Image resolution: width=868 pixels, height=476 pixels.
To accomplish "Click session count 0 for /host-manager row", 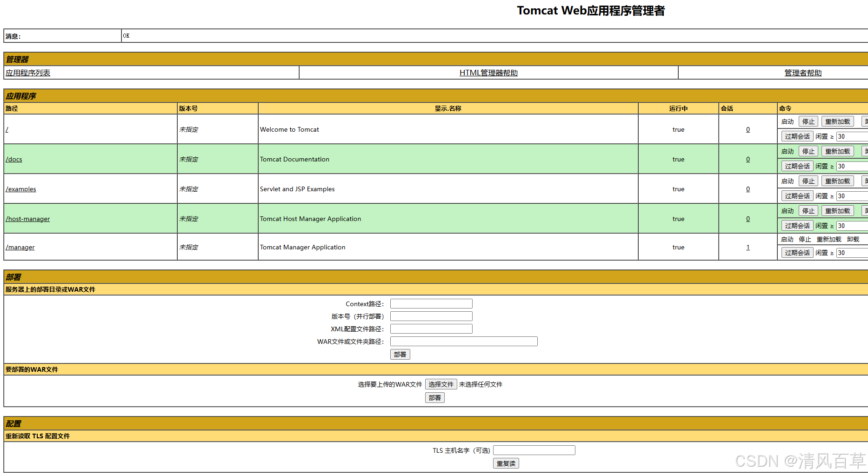I will (x=748, y=219).
